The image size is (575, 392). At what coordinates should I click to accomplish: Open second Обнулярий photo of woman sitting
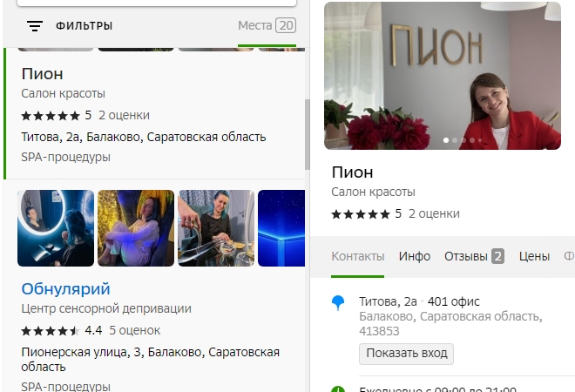(x=136, y=228)
